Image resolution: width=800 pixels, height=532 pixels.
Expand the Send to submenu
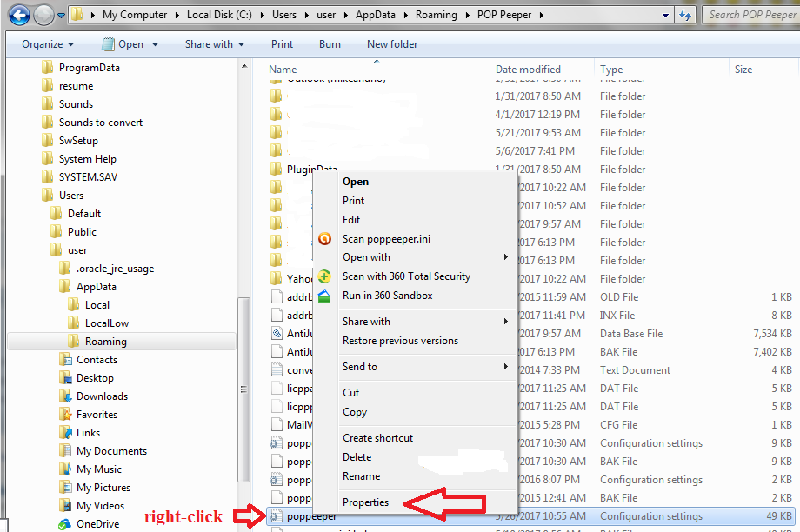(360, 366)
